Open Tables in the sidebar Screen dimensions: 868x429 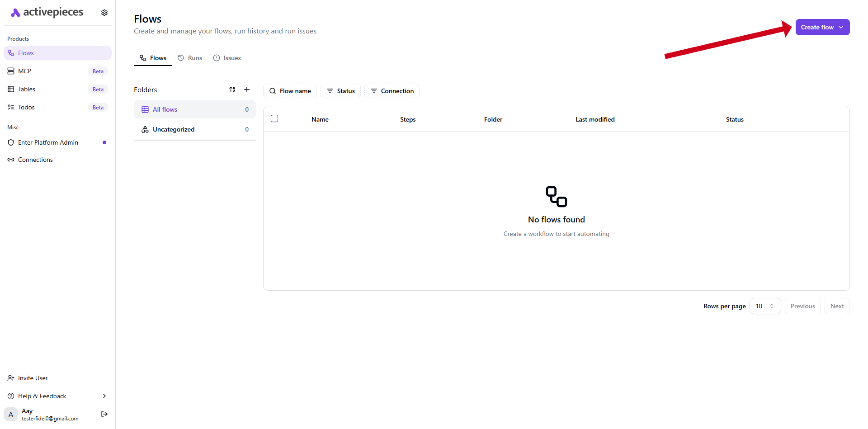27,89
